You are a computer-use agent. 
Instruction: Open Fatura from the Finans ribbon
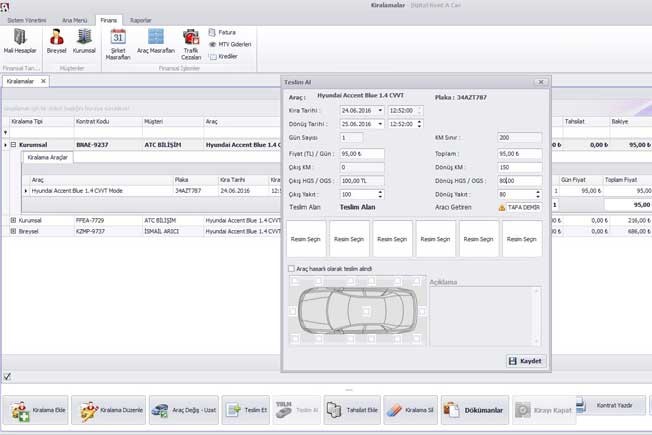pyautogui.click(x=222, y=32)
